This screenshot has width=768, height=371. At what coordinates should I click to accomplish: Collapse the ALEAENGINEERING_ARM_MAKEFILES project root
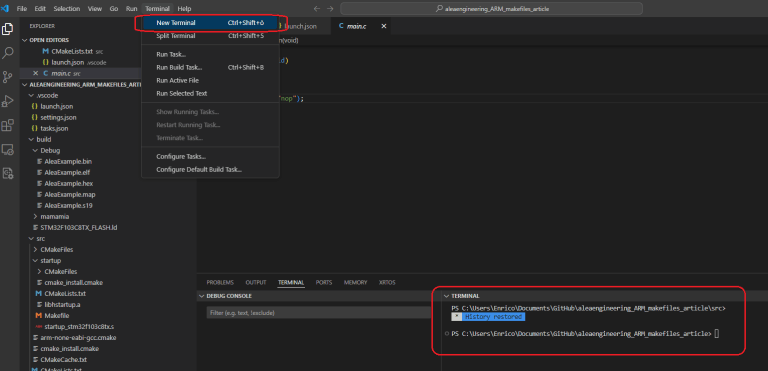pyautogui.click(x=83, y=84)
